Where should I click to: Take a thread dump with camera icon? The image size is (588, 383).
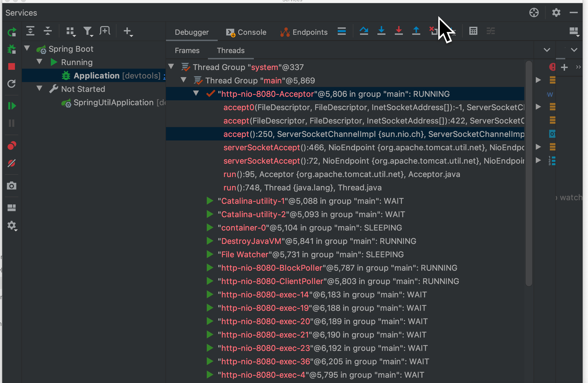[12, 186]
